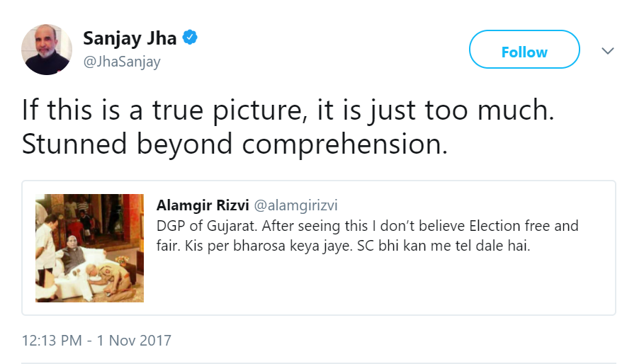
Task: Click the @JhaSanjay handle
Action: [x=122, y=62]
